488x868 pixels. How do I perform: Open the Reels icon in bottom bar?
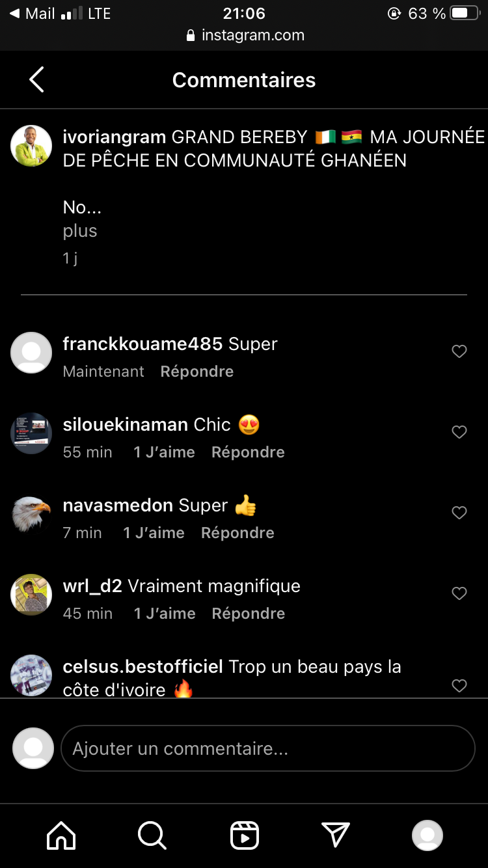tap(245, 835)
